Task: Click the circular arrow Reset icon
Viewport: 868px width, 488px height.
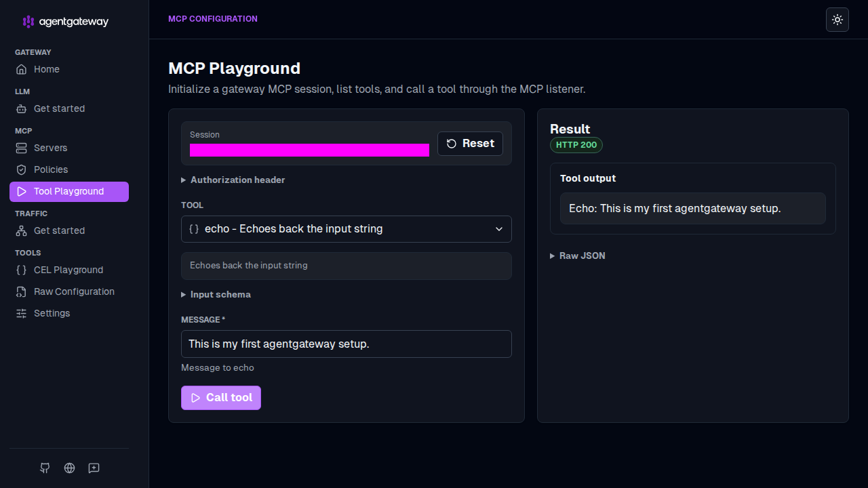Action: pos(452,144)
